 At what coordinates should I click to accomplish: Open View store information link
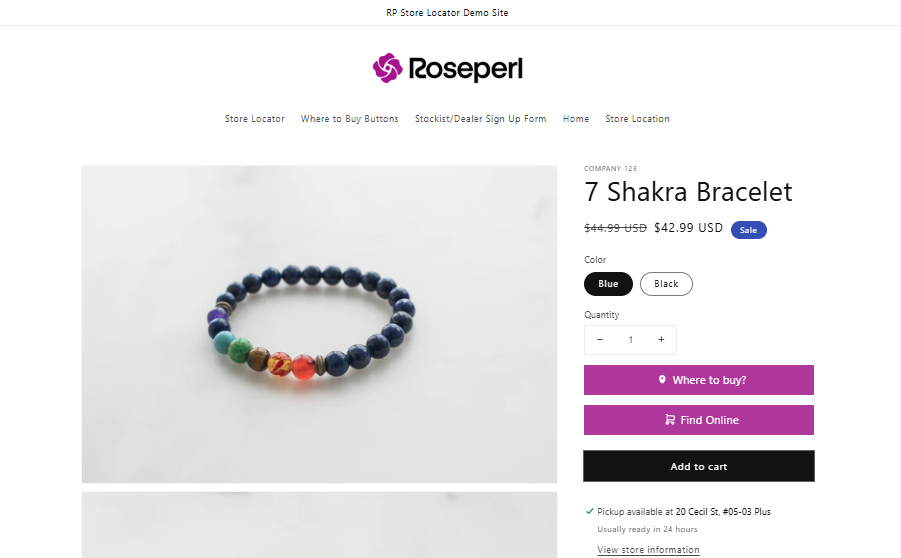648,550
